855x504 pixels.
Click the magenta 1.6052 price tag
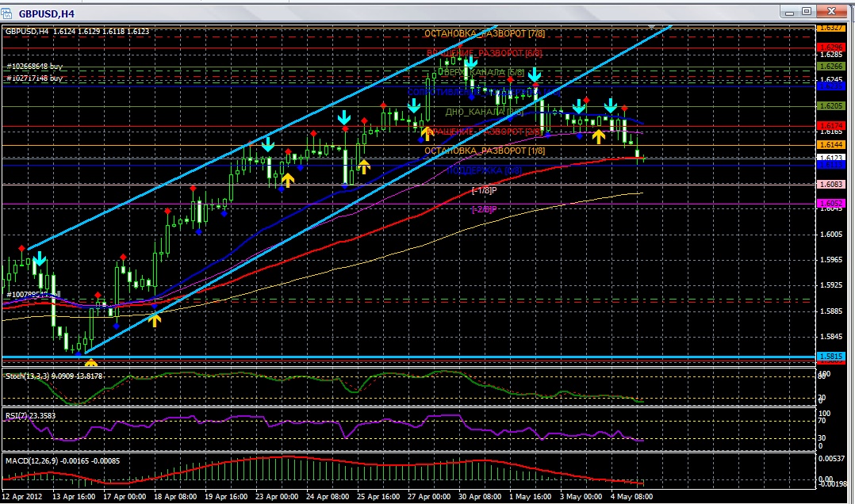pyautogui.click(x=830, y=203)
